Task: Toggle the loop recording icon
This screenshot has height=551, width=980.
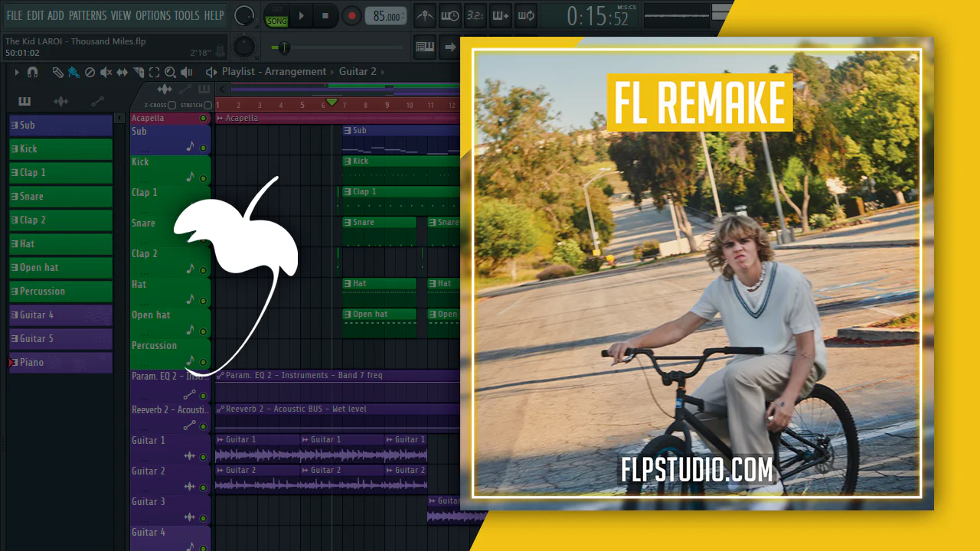Action: [x=526, y=15]
